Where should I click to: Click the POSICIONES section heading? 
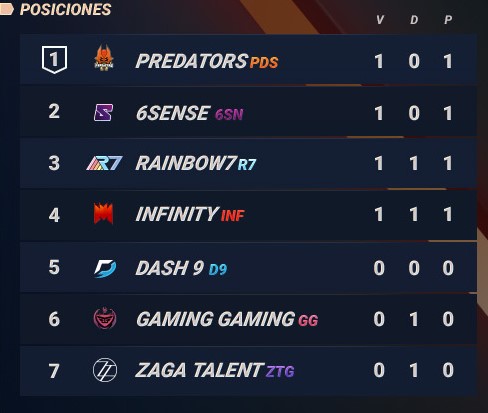pyautogui.click(x=65, y=9)
